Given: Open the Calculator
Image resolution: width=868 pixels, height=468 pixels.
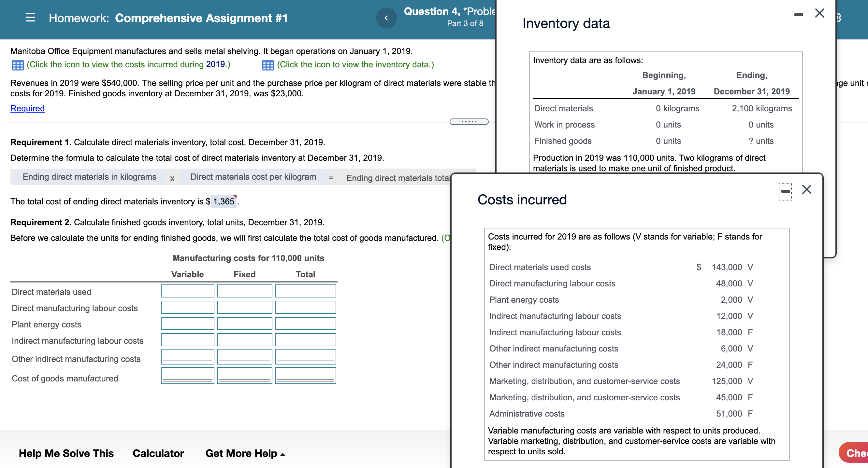Looking at the screenshot, I should (158, 453).
